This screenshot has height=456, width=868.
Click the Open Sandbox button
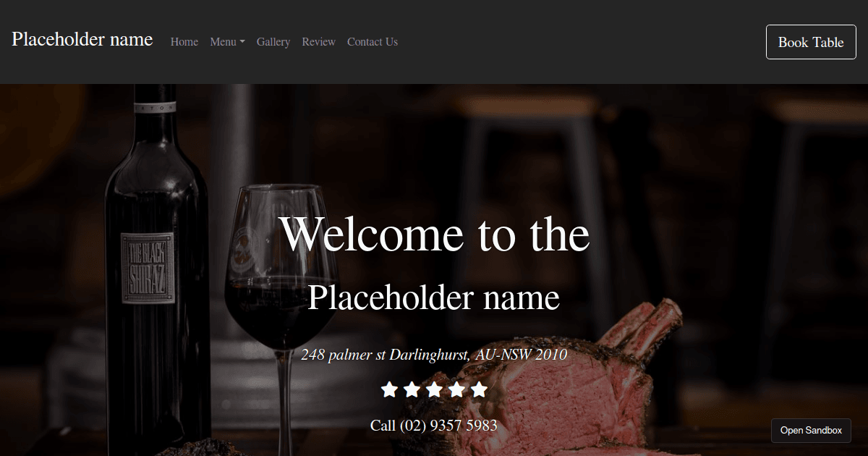point(811,430)
